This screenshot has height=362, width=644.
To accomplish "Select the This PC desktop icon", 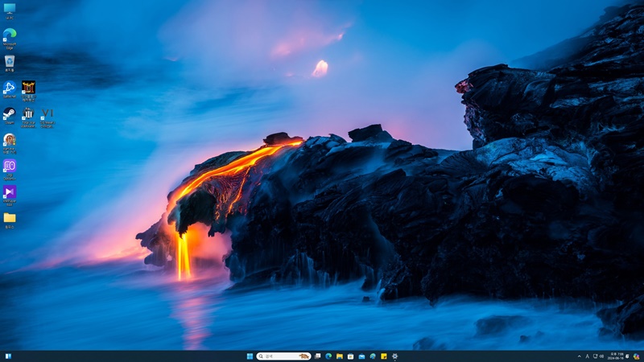I will tap(10, 11).
